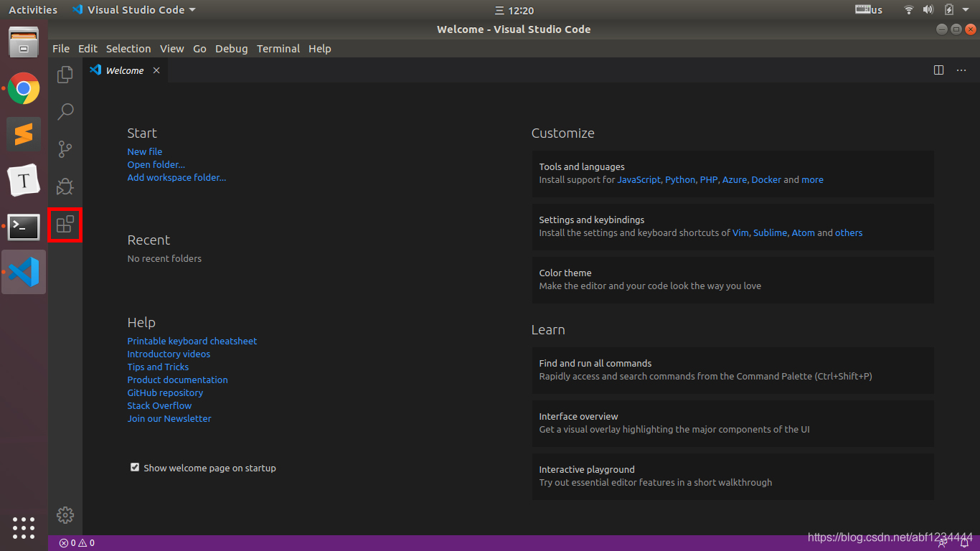Open the Interactive playground card
Image resolution: width=980 pixels, height=551 pixels.
(732, 476)
